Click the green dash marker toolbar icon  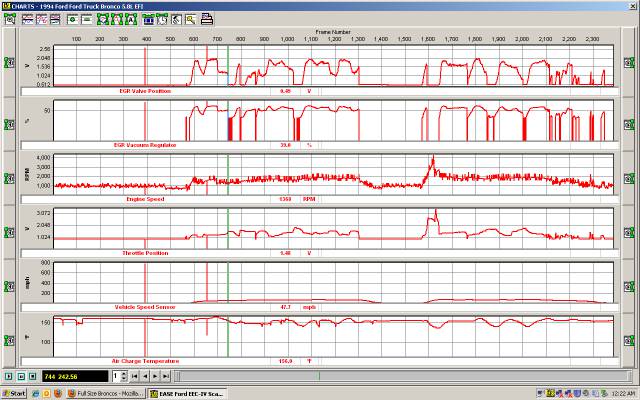pos(87,19)
